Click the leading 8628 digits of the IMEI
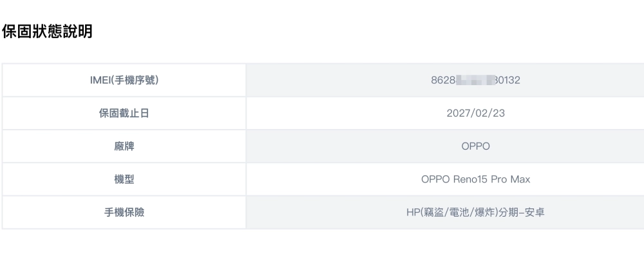 (x=442, y=81)
